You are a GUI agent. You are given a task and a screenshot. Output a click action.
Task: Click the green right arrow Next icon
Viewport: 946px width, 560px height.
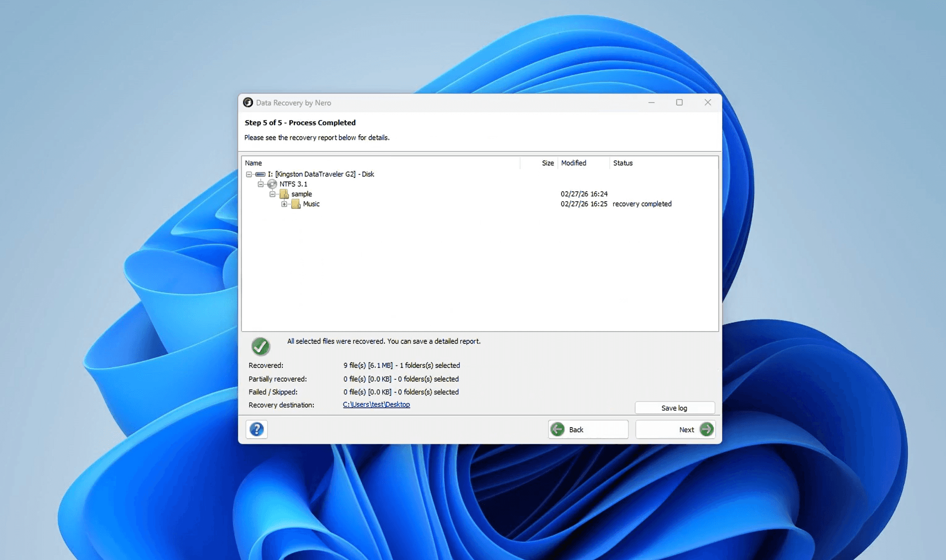tap(706, 429)
